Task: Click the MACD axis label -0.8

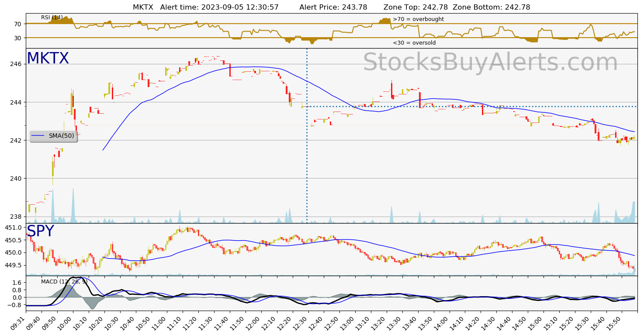Action: (x=15, y=305)
